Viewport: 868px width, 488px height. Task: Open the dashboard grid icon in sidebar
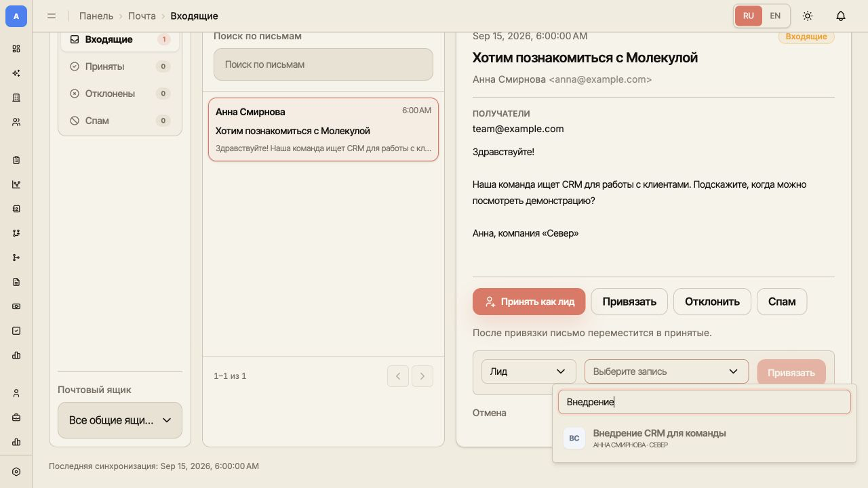[16, 49]
